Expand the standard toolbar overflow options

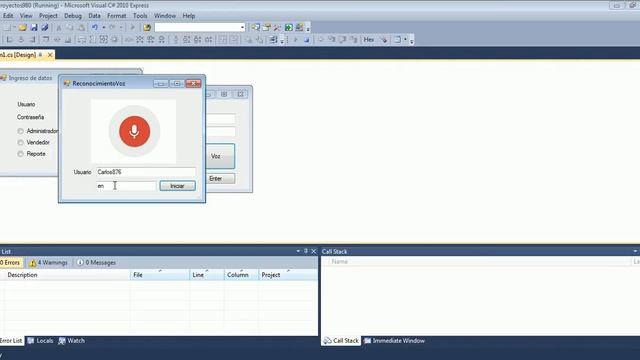[308, 28]
